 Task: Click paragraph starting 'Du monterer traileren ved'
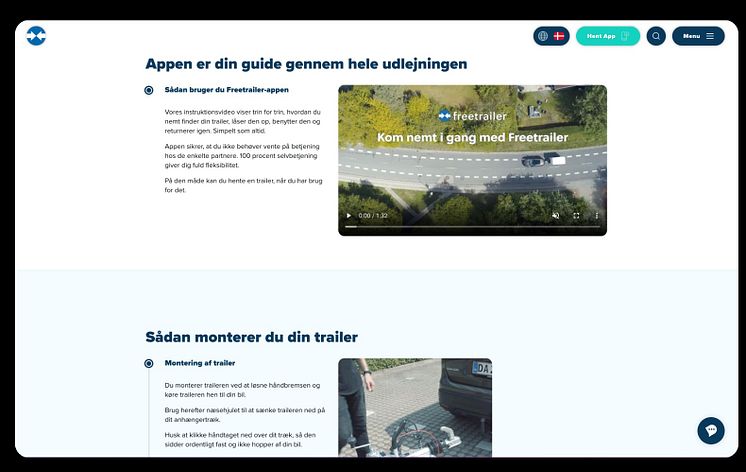tap(242, 390)
